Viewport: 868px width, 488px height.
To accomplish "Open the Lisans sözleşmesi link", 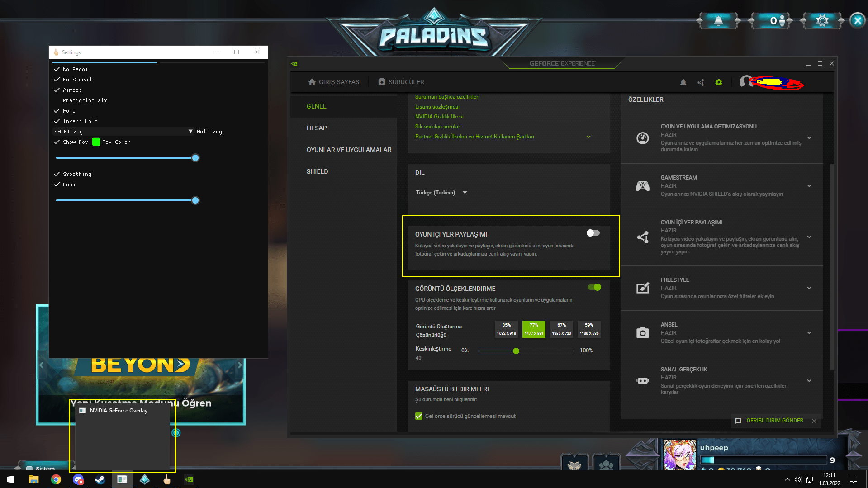I will [437, 107].
